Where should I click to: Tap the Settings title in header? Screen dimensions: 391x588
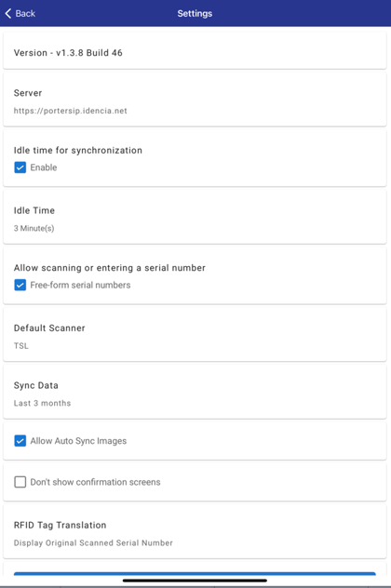[195, 14]
